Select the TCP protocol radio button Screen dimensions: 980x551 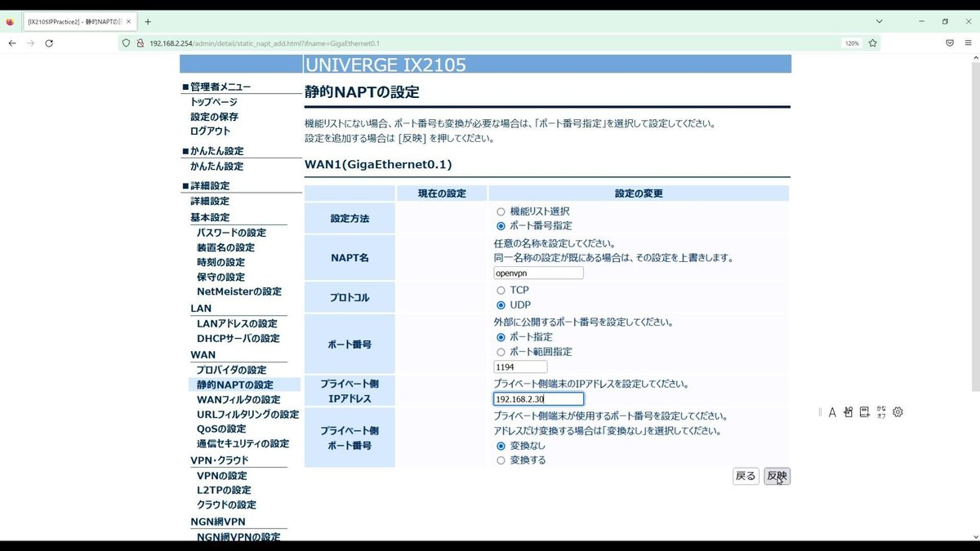501,290
